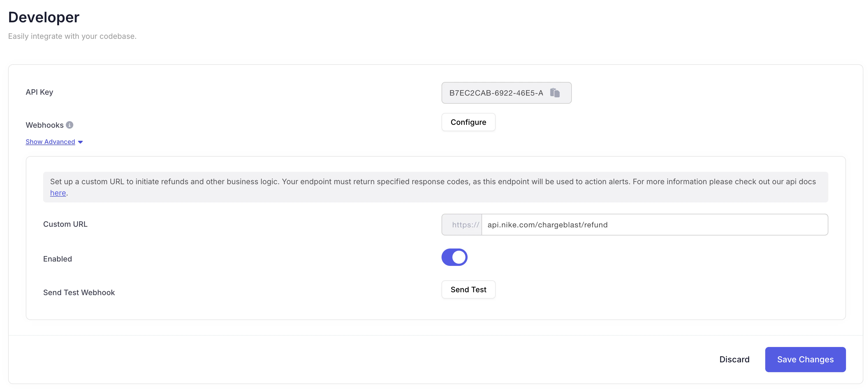Click the Show Advanced link

click(50, 142)
